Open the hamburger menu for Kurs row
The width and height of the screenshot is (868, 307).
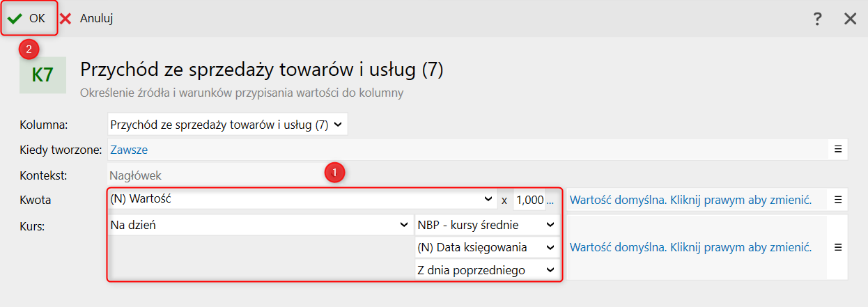click(839, 247)
